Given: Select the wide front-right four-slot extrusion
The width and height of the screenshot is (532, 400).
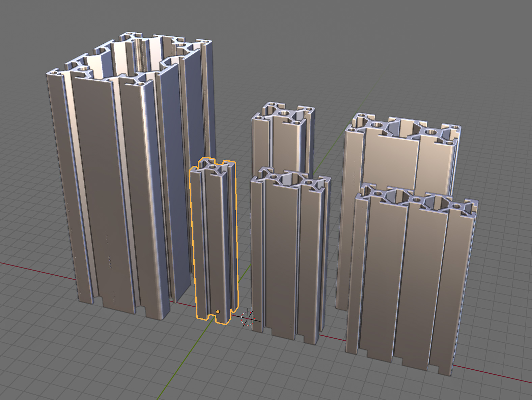Looking at the screenshot, I should coord(412,280).
